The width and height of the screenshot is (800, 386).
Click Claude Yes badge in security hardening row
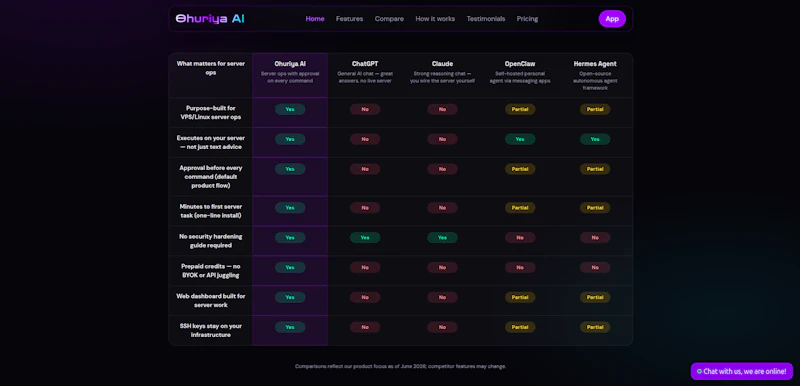click(x=442, y=238)
